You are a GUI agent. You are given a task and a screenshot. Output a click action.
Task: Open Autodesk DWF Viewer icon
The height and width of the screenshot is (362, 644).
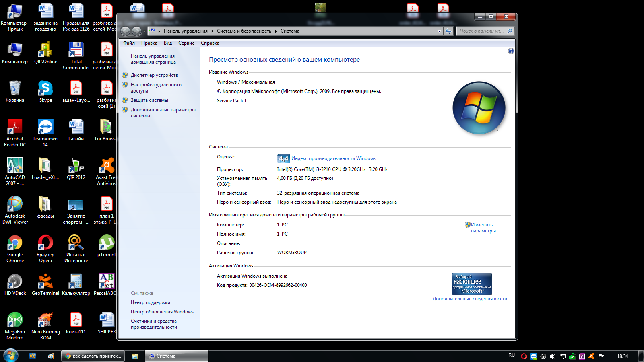point(15,210)
